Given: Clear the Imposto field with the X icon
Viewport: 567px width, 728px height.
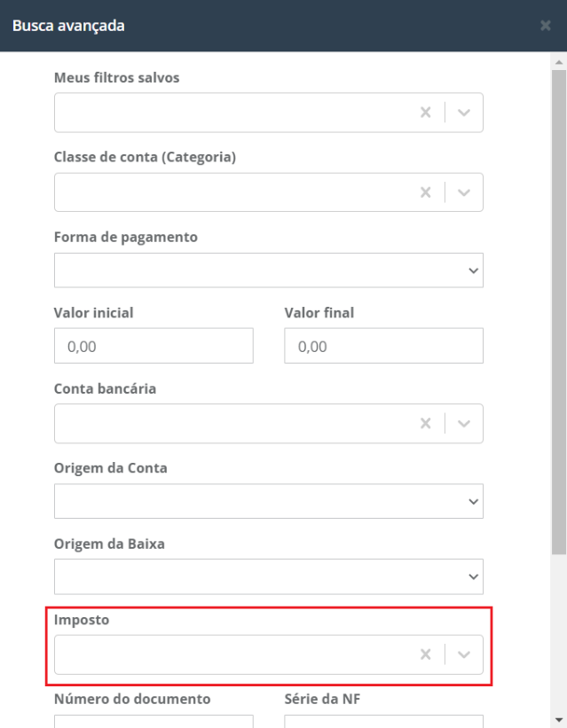Looking at the screenshot, I should pos(425,654).
